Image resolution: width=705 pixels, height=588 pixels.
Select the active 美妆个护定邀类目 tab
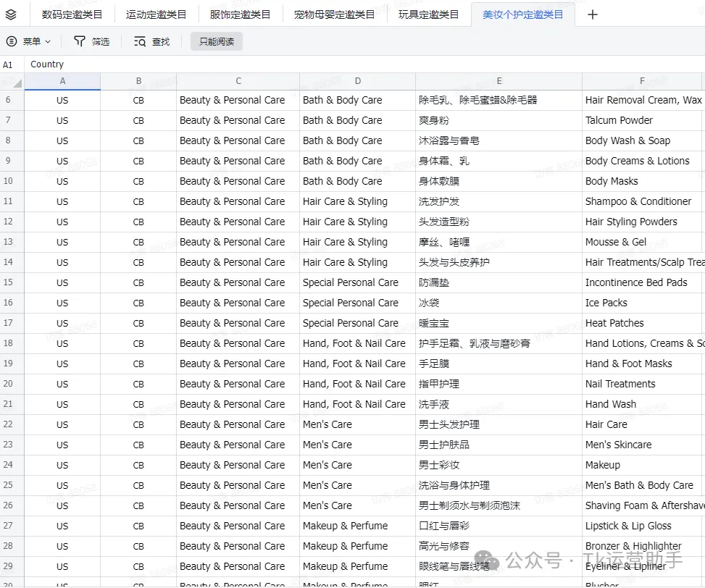[522, 14]
